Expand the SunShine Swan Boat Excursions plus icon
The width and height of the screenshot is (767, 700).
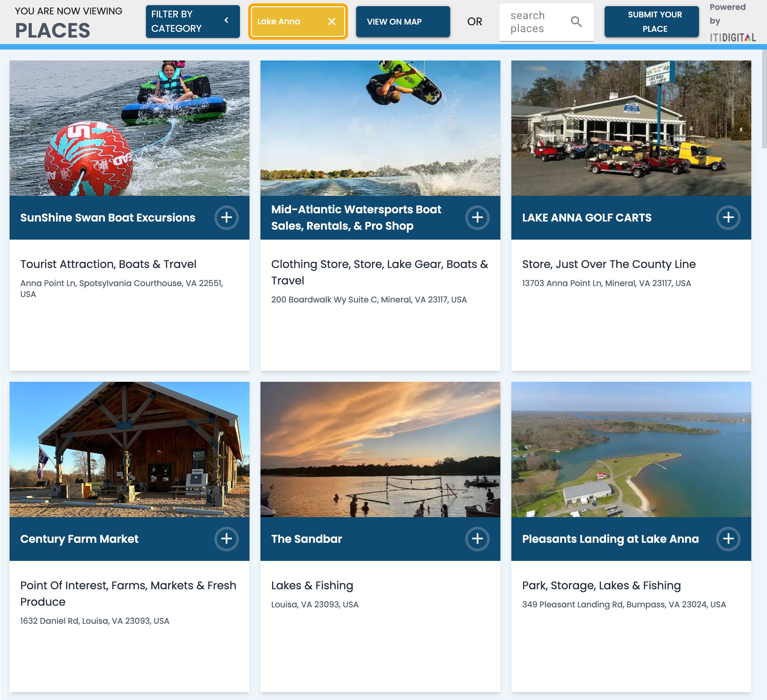tap(226, 218)
